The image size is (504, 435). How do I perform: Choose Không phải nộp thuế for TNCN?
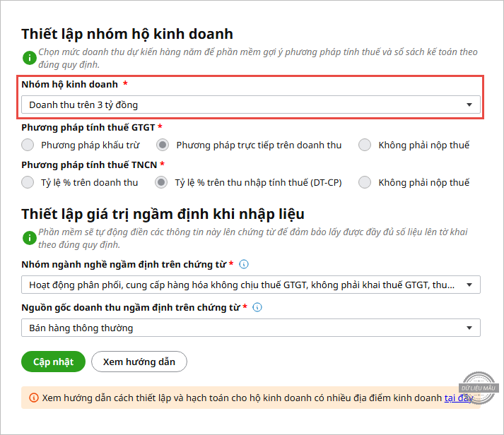tap(365, 182)
